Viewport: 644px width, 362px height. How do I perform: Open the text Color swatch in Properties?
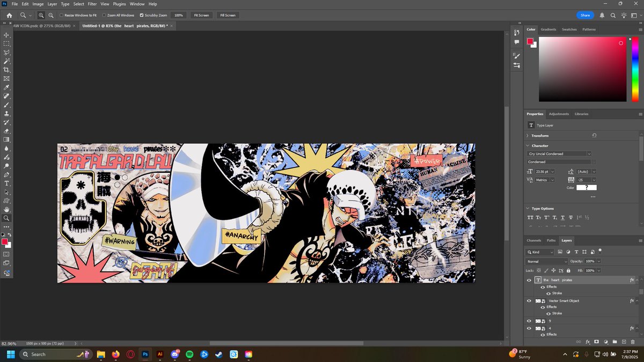(x=587, y=188)
